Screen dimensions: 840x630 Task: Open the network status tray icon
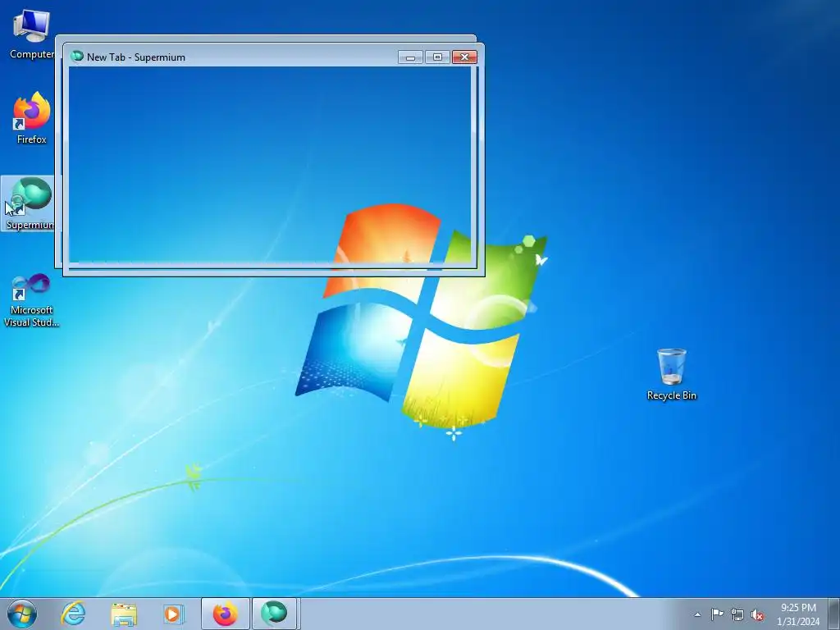[737, 615]
